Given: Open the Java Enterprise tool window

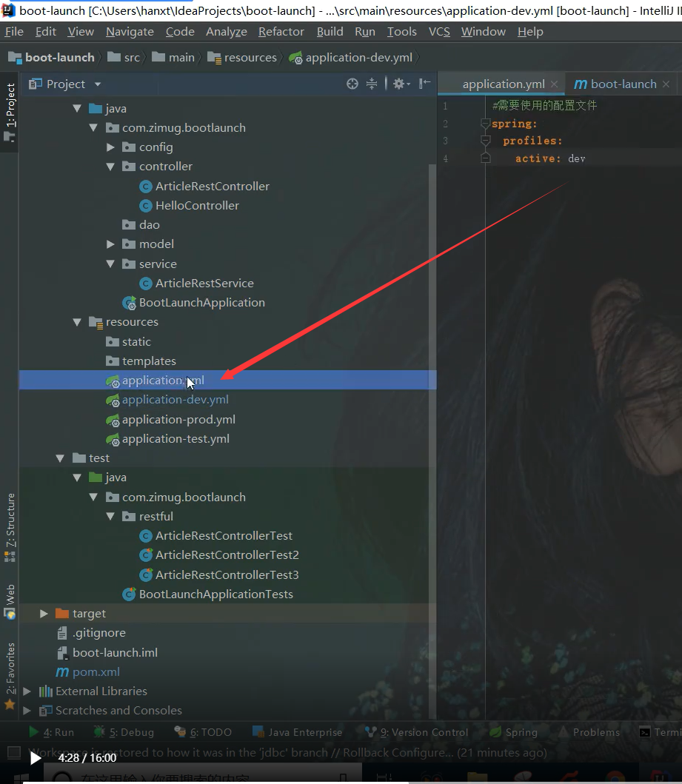Looking at the screenshot, I should 298,732.
